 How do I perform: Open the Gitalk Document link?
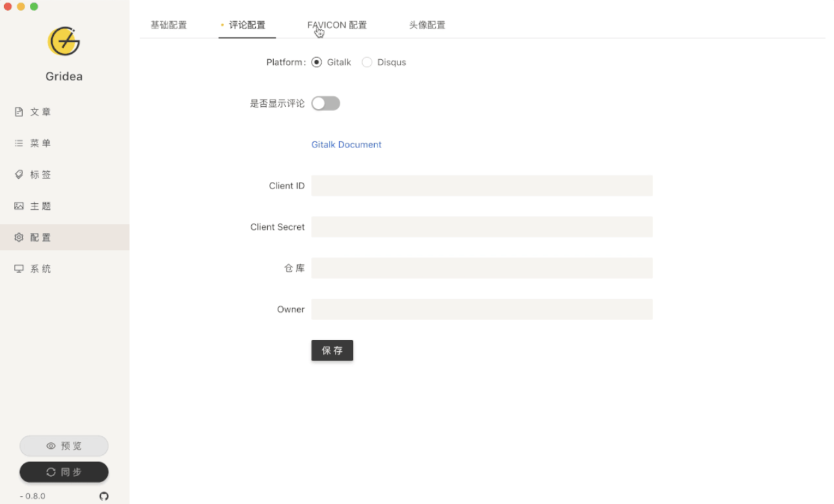[x=346, y=144]
